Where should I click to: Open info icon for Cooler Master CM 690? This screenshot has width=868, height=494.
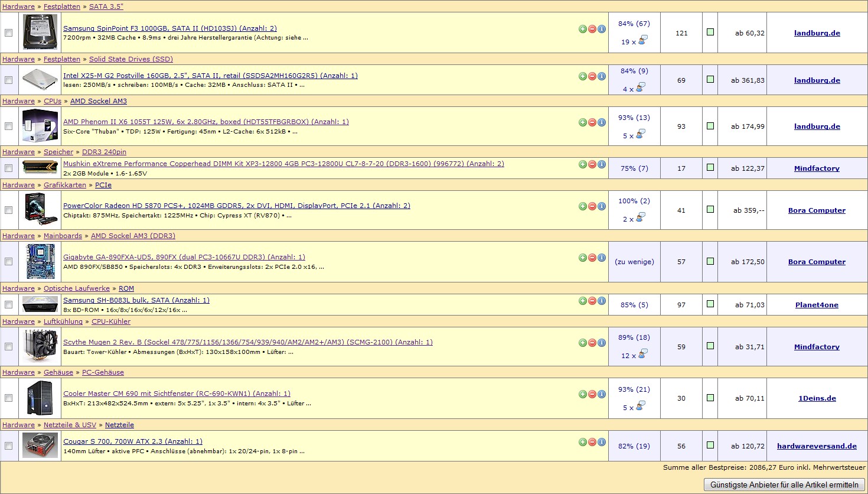(x=602, y=394)
